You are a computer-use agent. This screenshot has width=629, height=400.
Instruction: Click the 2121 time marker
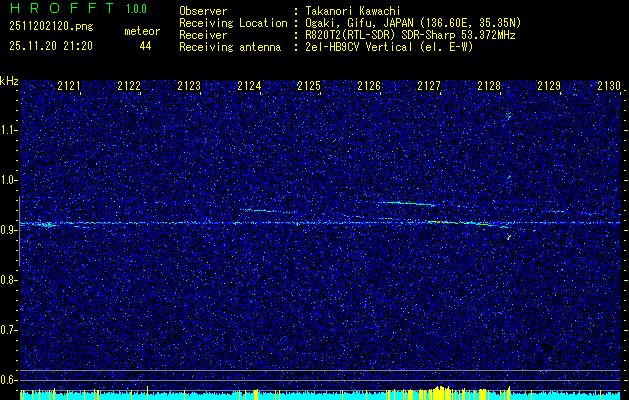coord(69,86)
